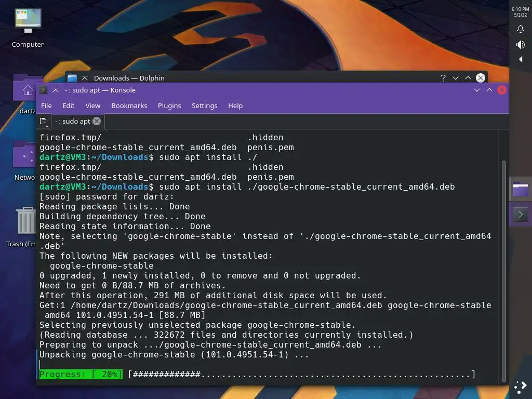532x399 pixels.
Task: Close the Konsole window
Action: coord(502,90)
